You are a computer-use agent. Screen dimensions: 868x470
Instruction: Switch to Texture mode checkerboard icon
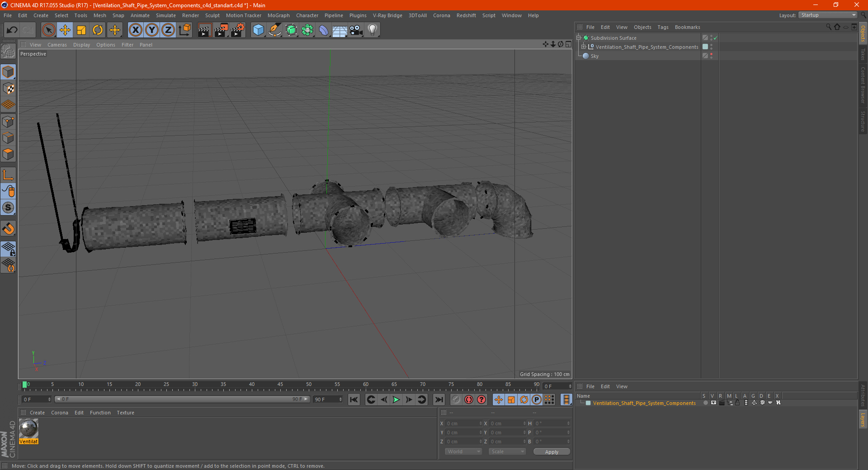coord(8,89)
